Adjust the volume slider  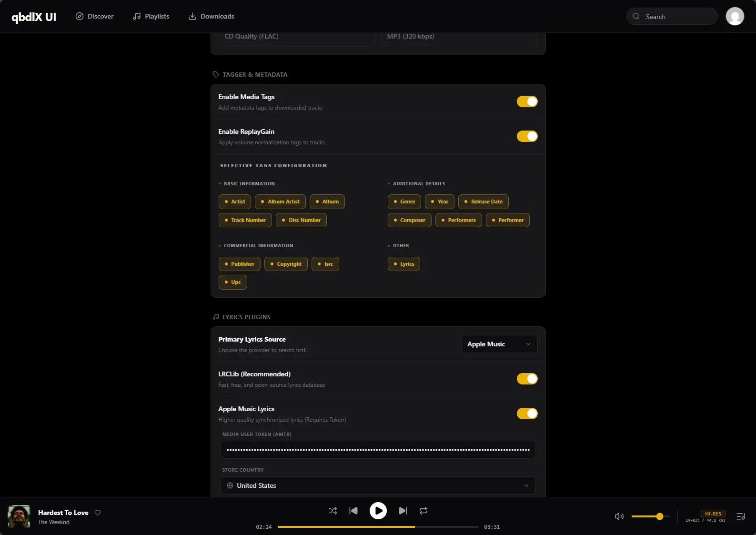(x=651, y=516)
